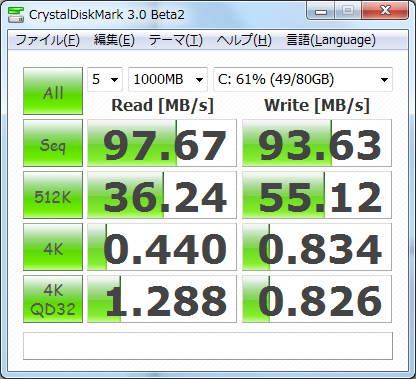Select the 4K read result 0.440
This screenshot has width=416, height=379.
[162, 247]
